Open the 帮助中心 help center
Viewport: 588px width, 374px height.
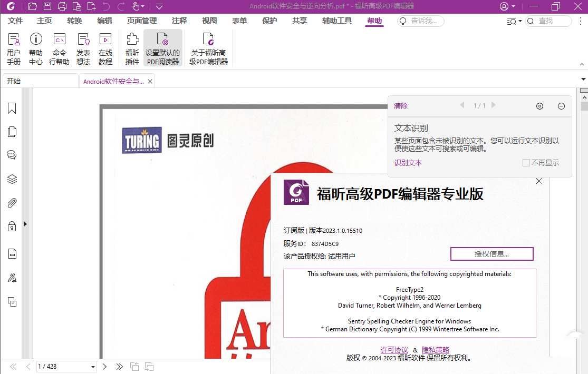[36, 47]
